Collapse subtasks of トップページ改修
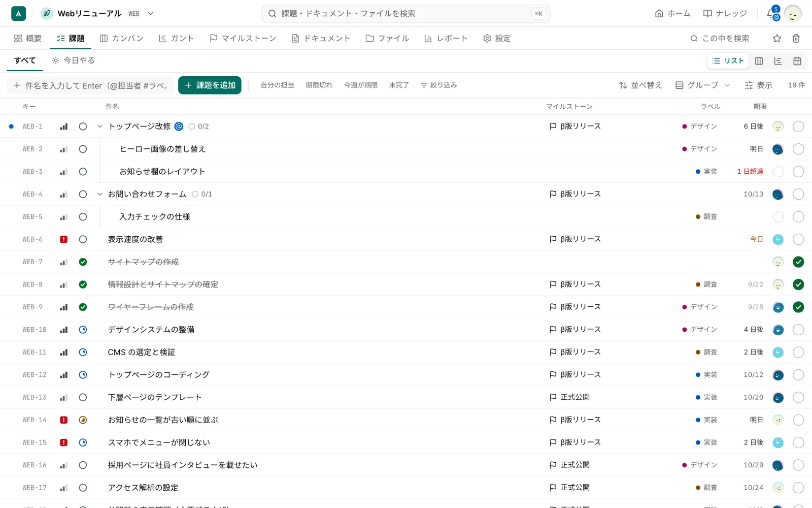 (x=99, y=126)
